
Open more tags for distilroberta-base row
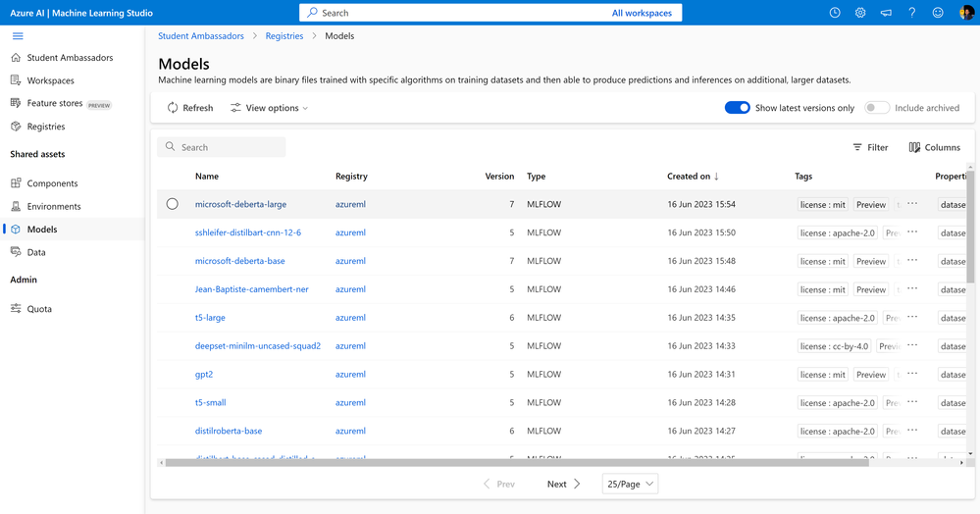click(x=912, y=431)
